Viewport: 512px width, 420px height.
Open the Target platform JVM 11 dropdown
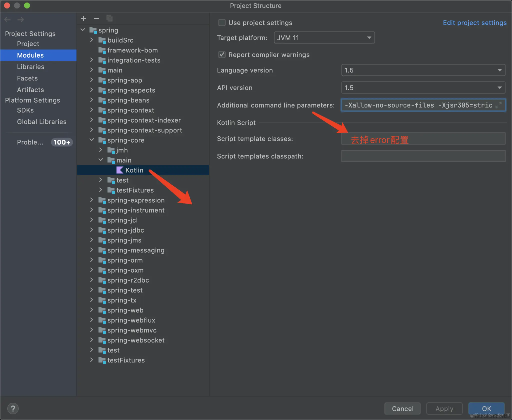pyautogui.click(x=324, y=38)
